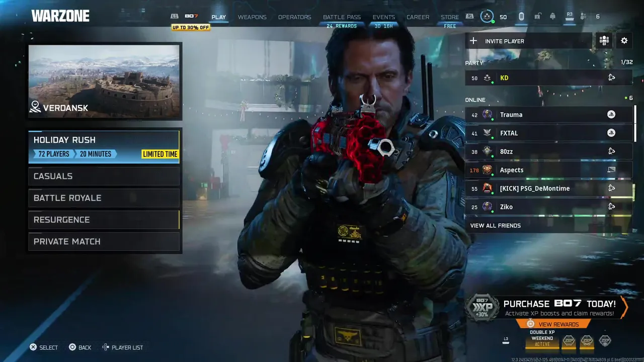The height and width of the screenshot is (362, 644).
Task: Click the "24 REWARDS" label under Battle Pass
Action: [342, 26]
